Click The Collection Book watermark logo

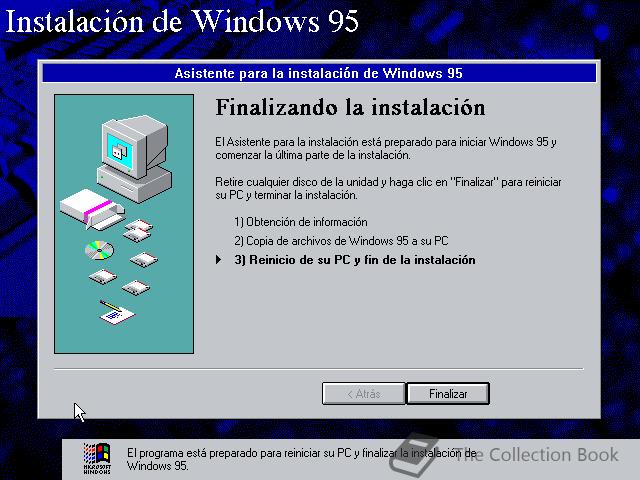(504, 454)
